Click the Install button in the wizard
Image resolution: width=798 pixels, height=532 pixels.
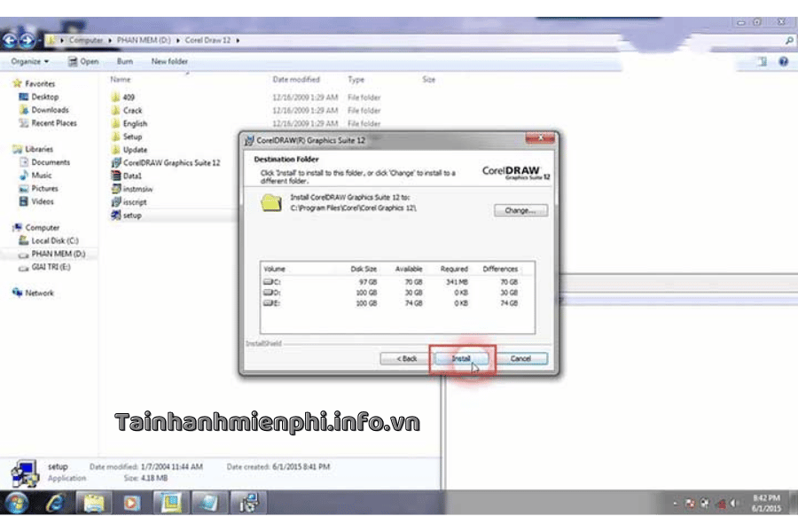click(x=460, y=358)
